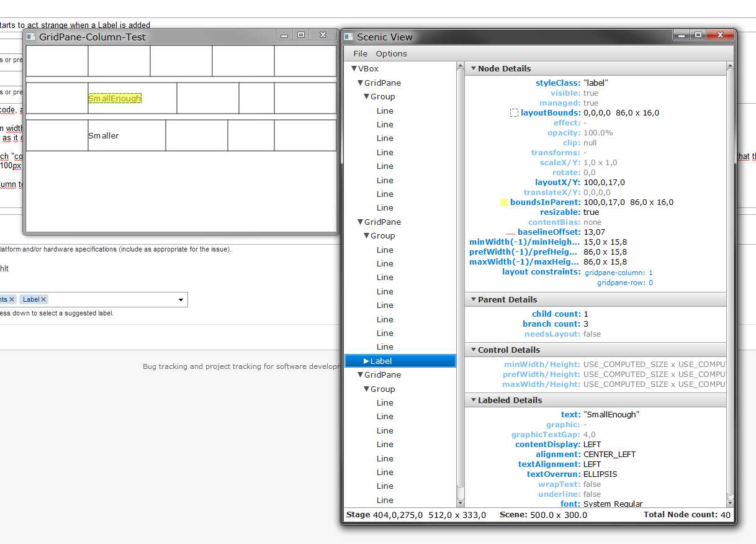The height and width of the screenshot is (544, 756).
Task: Click the GridPane-Column-Test title bar app icon
Action: pyautogui.click(x=31, y=37)
